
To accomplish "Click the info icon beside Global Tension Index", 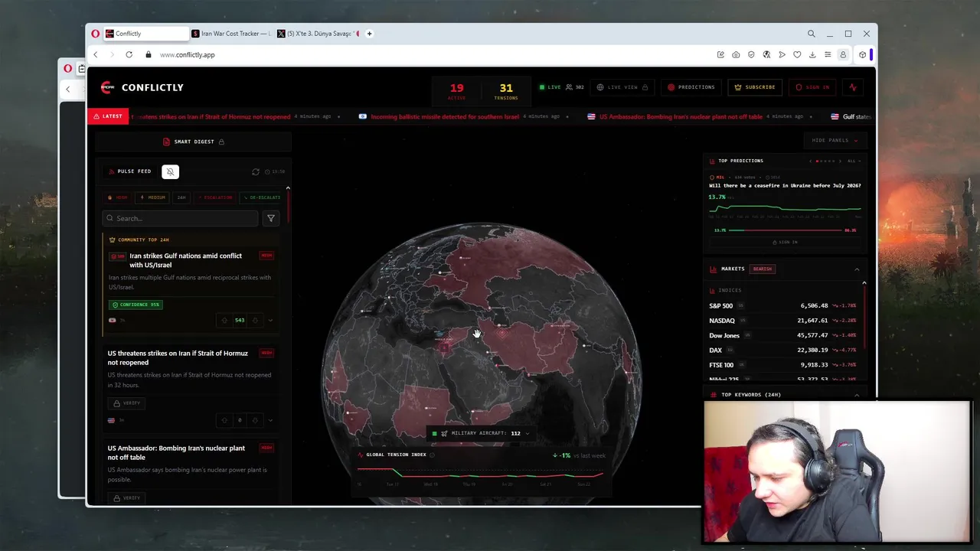I will point(432,455).
